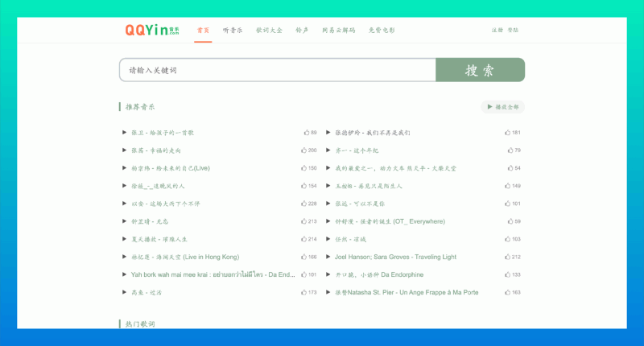Click the play triangle beside 张远 - 可以不是你
Screen dimensions: 644x346
click(x=328, y=204)
